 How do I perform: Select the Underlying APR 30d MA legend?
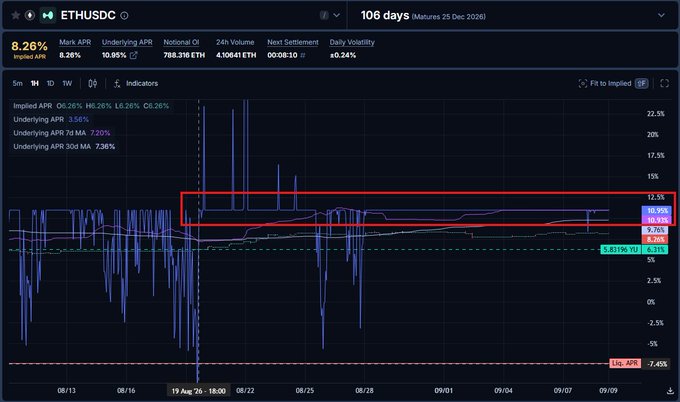click(x=64, y=147)
